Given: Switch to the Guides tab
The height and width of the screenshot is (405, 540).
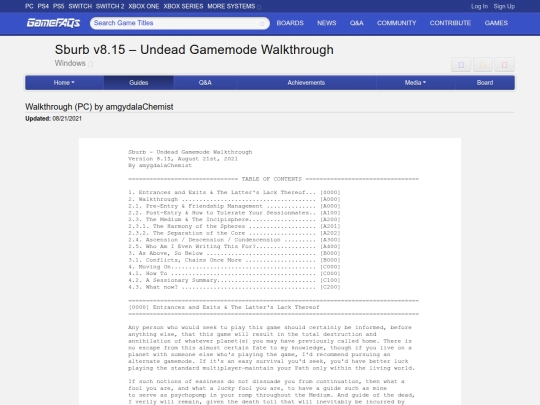Looking at the screenshot, I should point(138,83).
